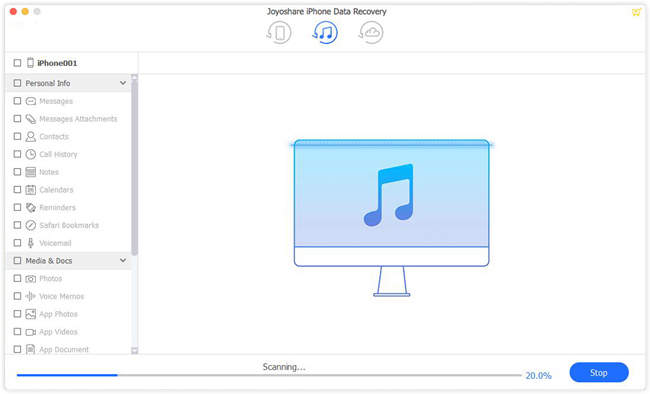
Task: Select Recover from iCloud mode icon
Action: point(371,33)
